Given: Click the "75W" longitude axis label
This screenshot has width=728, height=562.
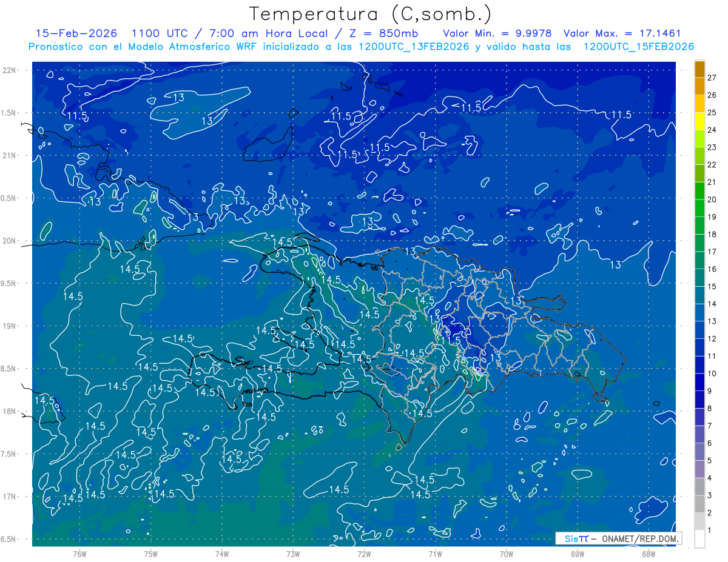Looking at the screenshot, I should (x=151, y=554).
